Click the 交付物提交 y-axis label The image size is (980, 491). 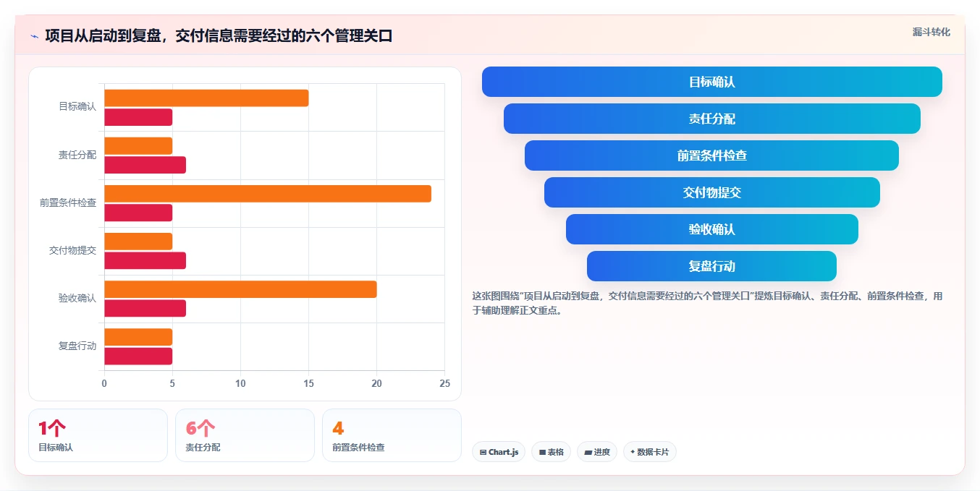click(x=72, y=250)
